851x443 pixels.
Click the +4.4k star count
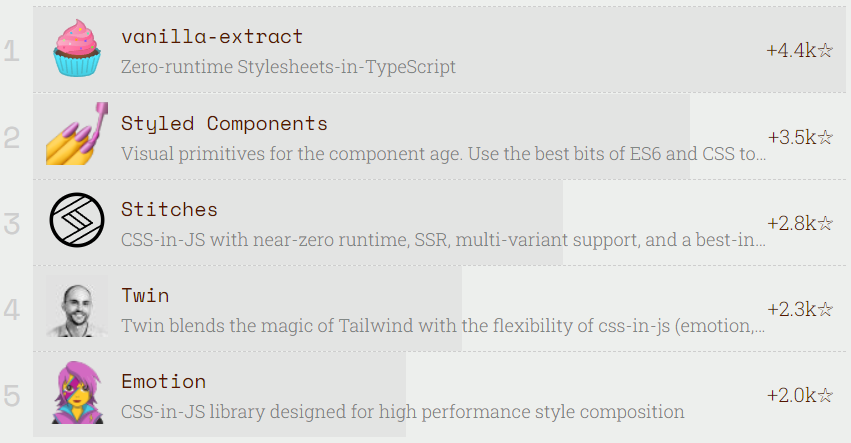(x=799, y=50)
